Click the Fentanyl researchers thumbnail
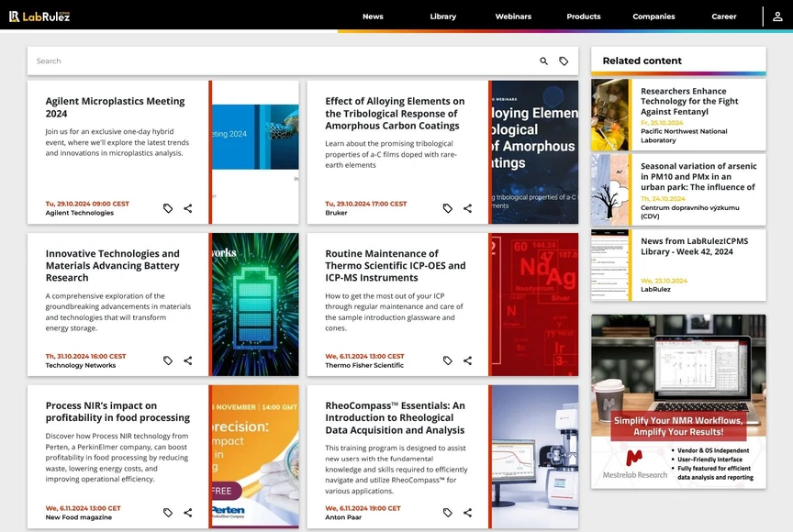Viewport: 793px width, 532px height. tap(610, 115)
